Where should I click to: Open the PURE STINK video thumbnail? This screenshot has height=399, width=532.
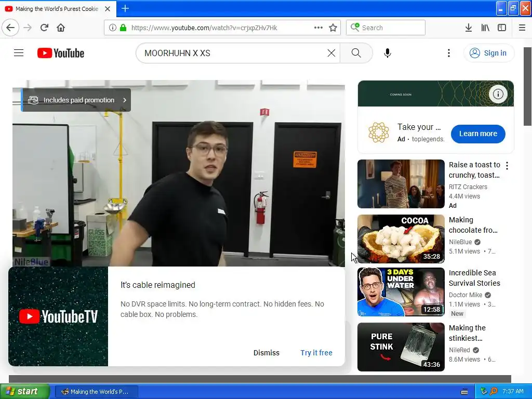pos(401,347)
